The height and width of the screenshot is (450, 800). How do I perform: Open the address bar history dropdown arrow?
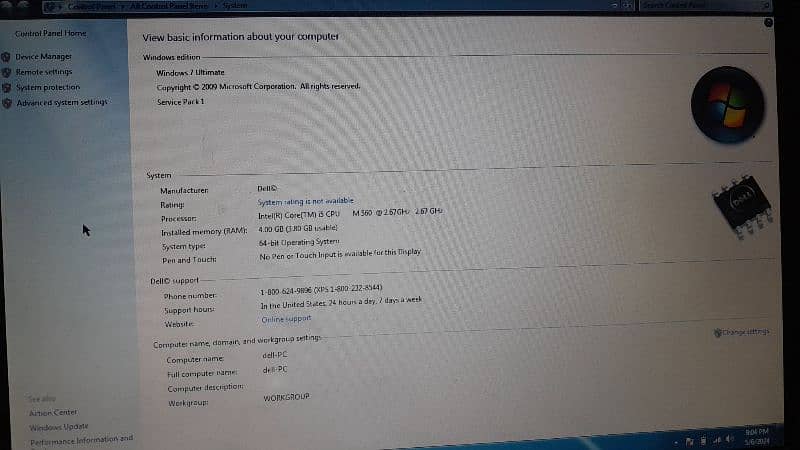pyautogui.click(x=615, y=5)
